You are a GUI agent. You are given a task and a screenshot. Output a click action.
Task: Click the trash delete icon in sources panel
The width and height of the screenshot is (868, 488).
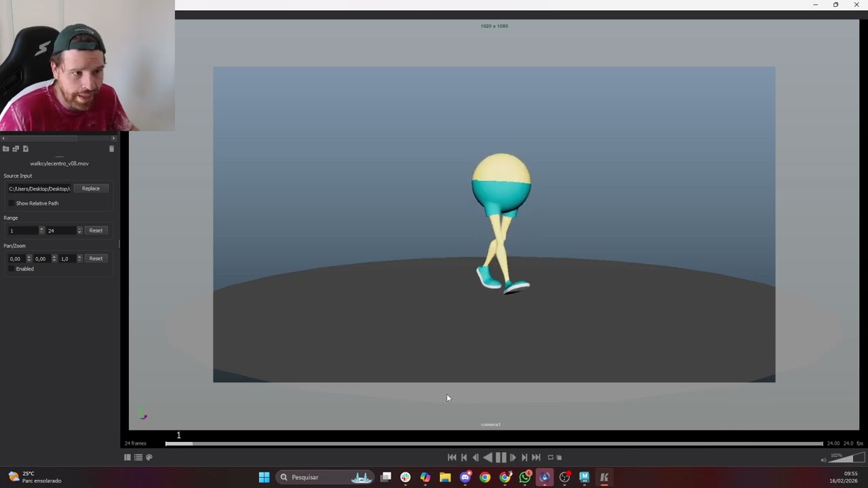[x=112, y=148]
